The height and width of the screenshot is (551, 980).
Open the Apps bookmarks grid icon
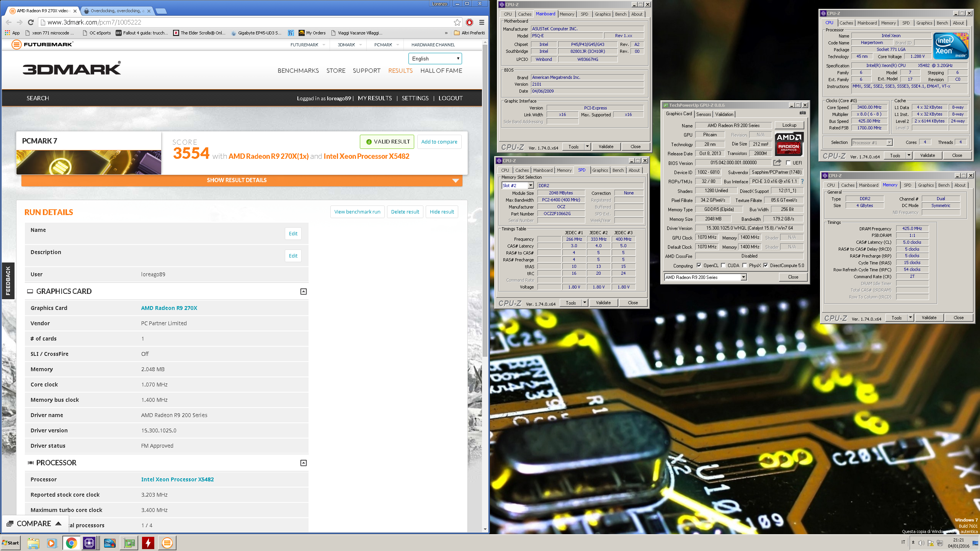tap(7, 33)
